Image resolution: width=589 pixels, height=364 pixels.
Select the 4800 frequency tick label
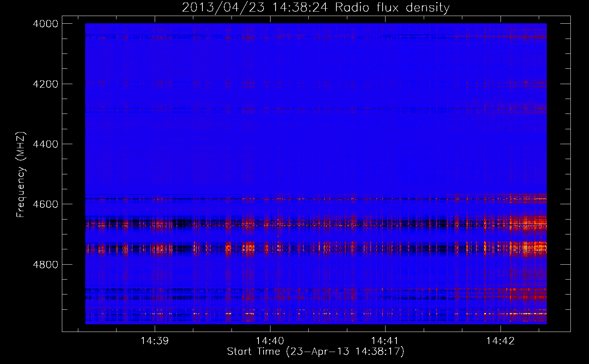[x=46, y=264]
